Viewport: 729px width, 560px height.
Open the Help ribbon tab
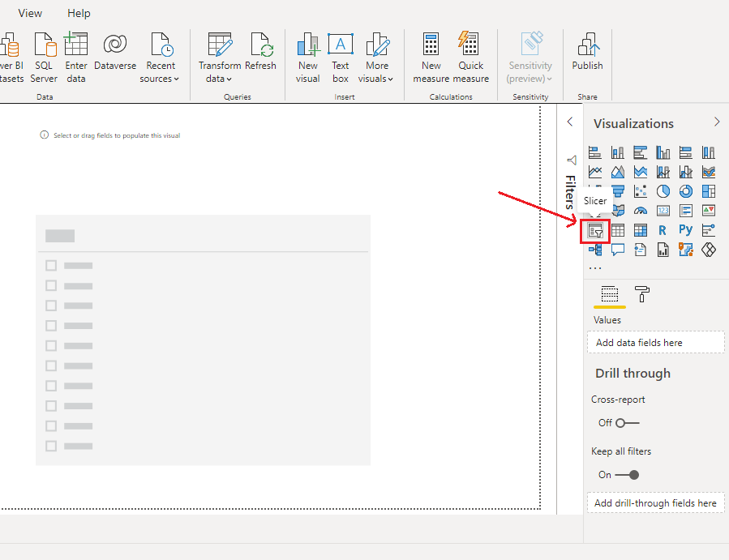point(79,14)
